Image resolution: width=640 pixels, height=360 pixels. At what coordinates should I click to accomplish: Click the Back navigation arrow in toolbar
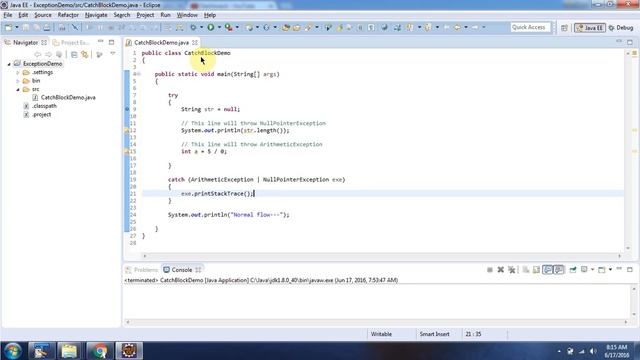[x=457, y=27]
